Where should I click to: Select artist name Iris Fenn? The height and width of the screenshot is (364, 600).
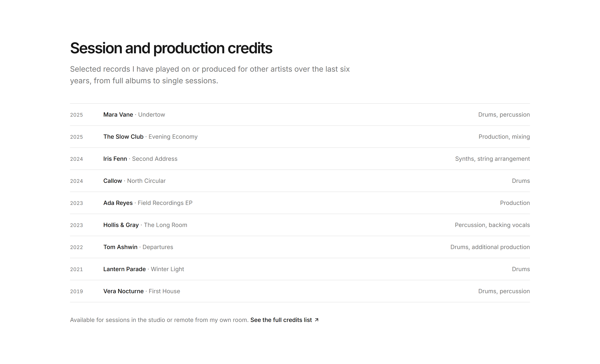tap(115, 159)
